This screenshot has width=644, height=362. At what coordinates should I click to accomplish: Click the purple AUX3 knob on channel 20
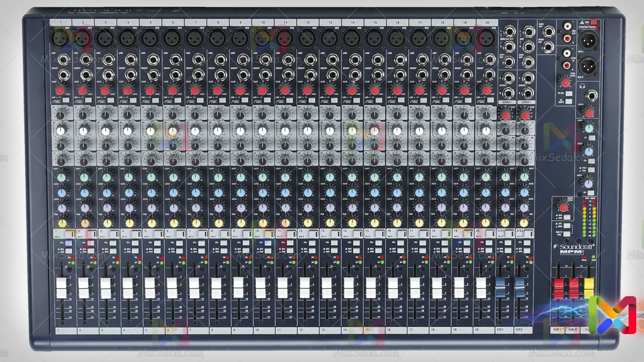486,208
